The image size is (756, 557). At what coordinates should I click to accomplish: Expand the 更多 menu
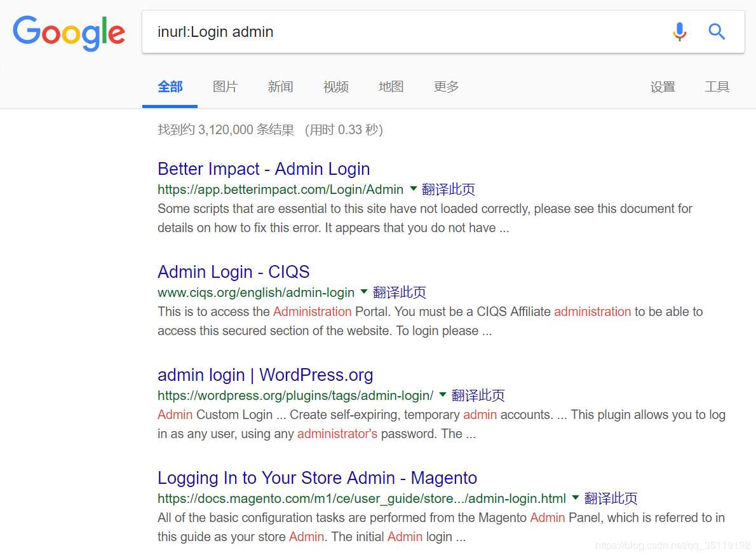446,87
